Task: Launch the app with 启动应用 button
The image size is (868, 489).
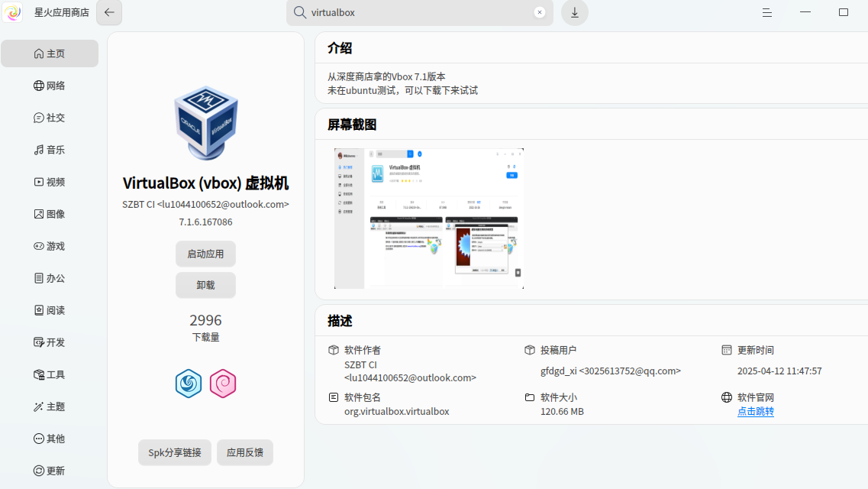Action: [205, 254]
